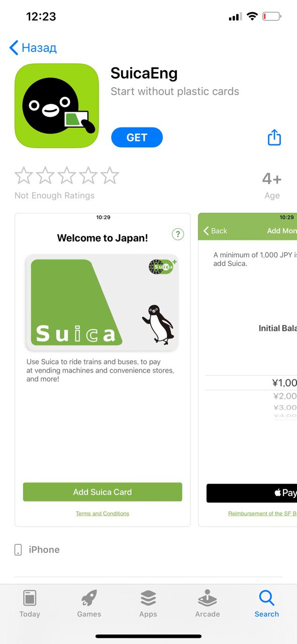Tap the Add Suica Card button in preview

[103, 492]
